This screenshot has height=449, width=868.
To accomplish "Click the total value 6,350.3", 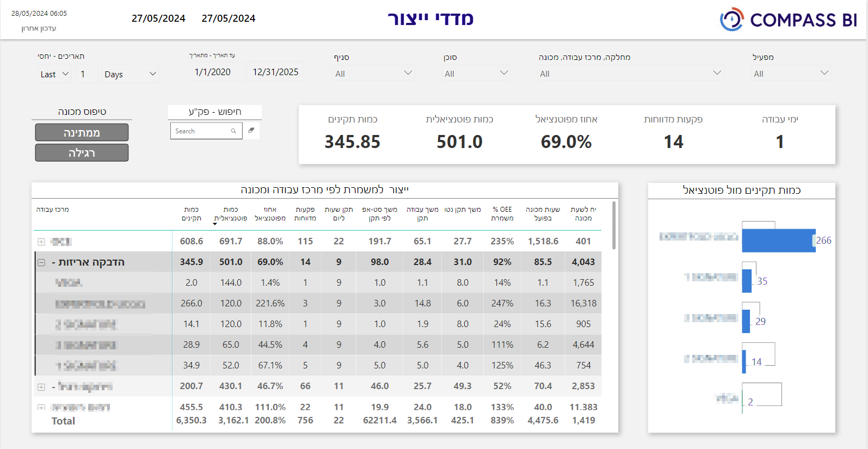I will 192,420.
